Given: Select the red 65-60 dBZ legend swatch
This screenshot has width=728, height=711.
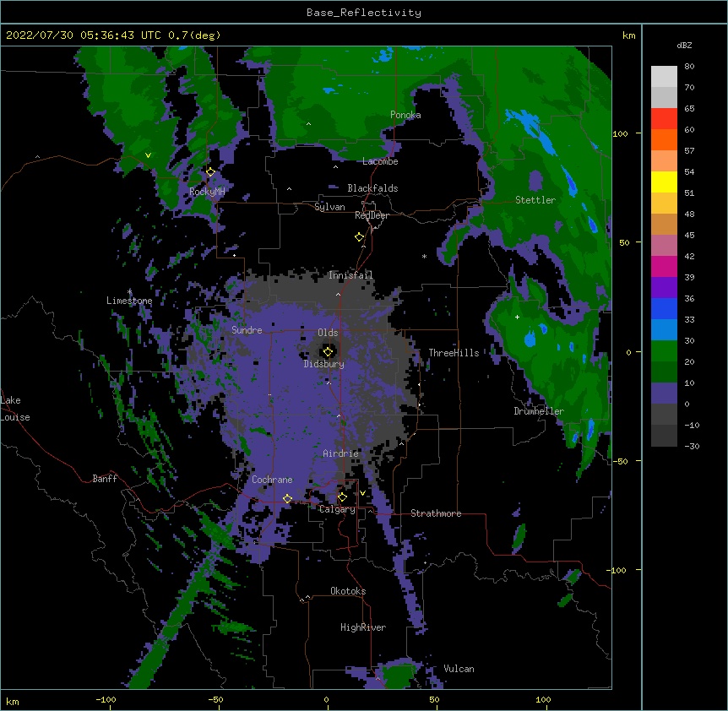Looking at the screenshot, I should pyautogui.click(x=664, y=118).
